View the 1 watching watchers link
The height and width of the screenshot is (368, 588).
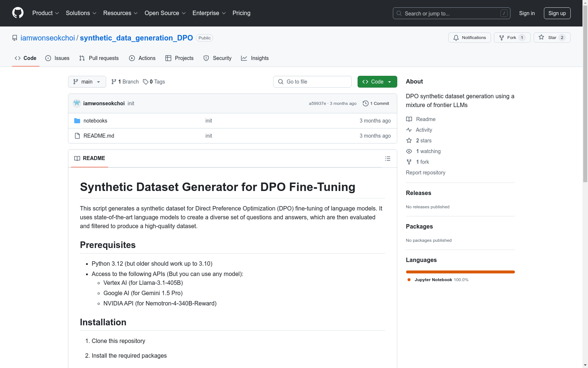click(423, 151)
